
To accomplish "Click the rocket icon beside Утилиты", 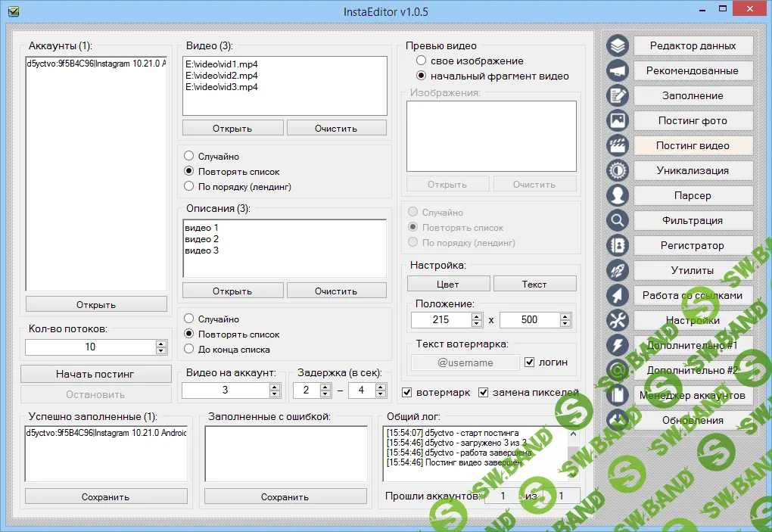I will pos(618,271).
